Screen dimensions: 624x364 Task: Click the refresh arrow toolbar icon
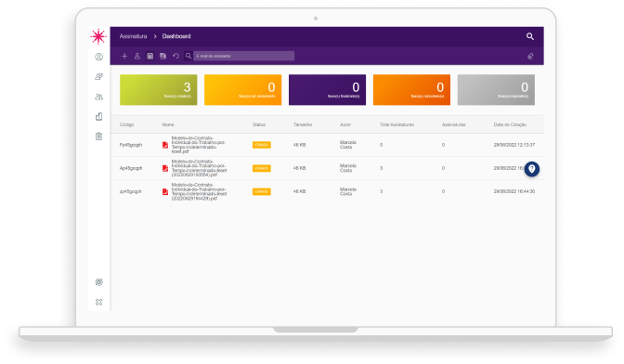[x=175, y=56]
